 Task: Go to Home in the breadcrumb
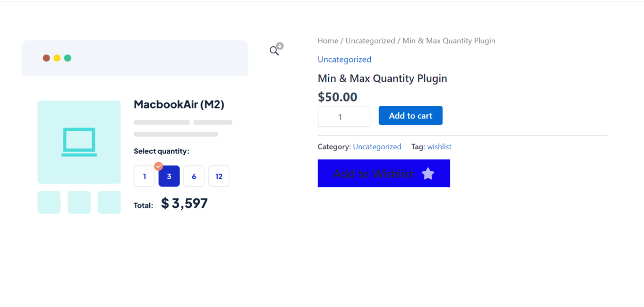pos(328,41)
